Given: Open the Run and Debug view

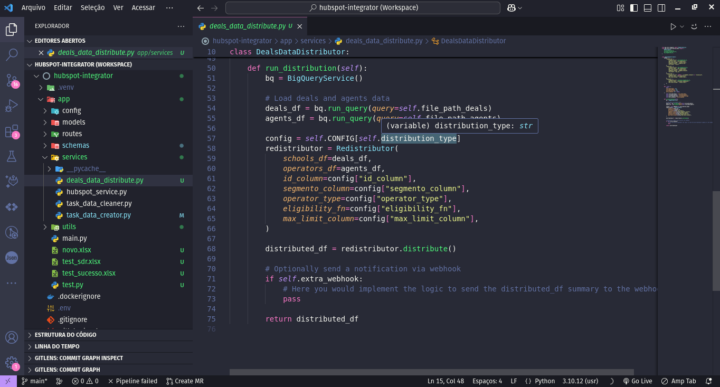Looking at the screenshot, I should click(11, 106).
